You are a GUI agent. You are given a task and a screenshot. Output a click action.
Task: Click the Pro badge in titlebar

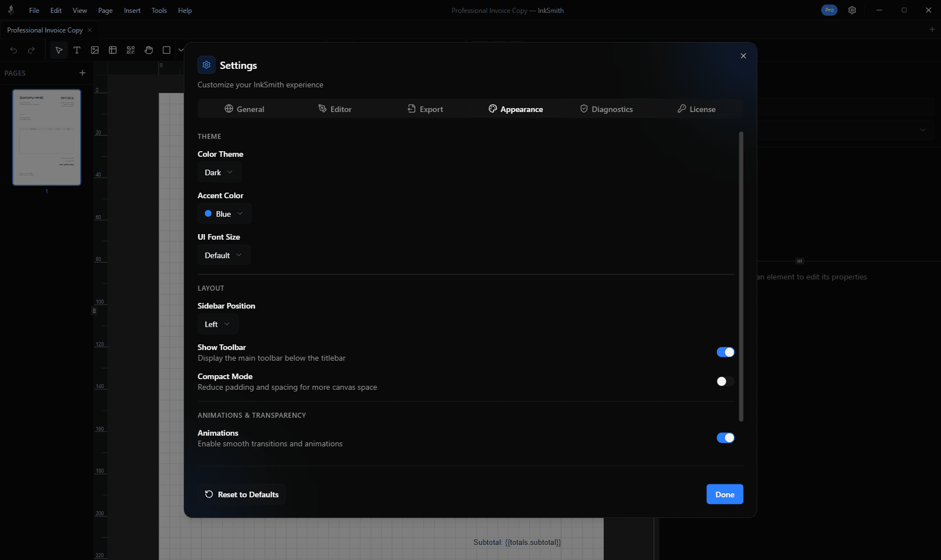click(830, 10)
